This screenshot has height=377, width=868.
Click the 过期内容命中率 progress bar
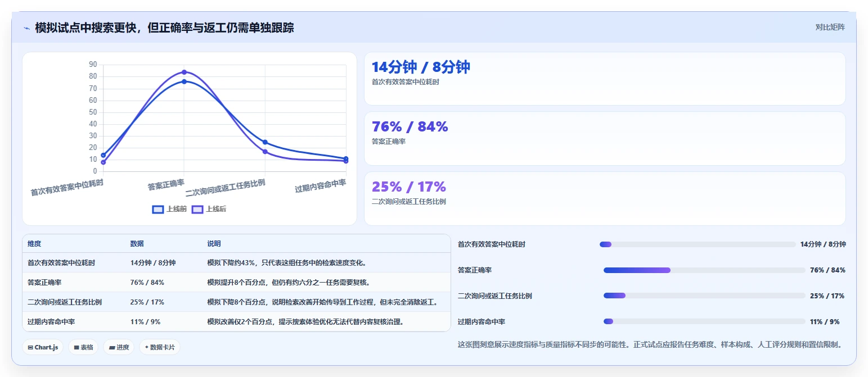point(704,321)
